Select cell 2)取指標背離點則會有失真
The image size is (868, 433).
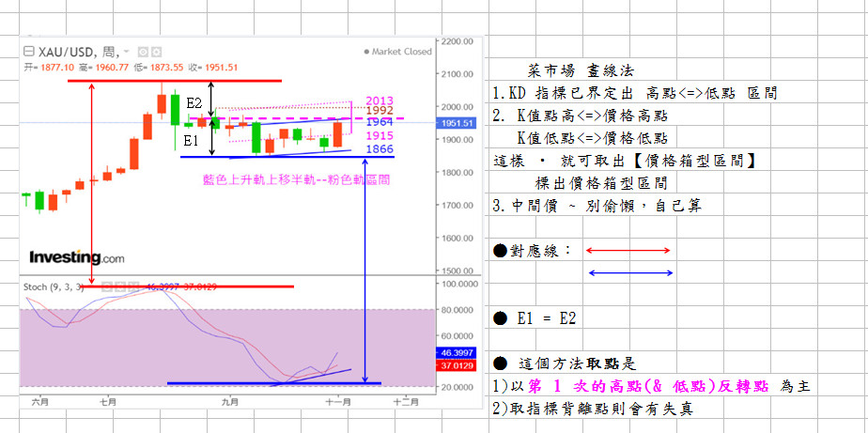coord(593,409)
